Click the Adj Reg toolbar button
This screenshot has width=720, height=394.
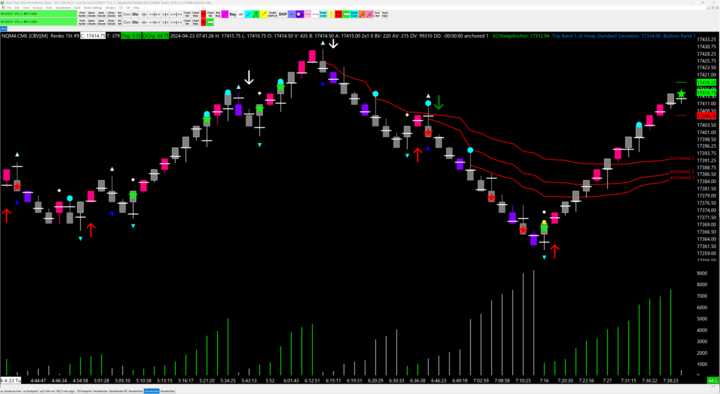pyautogui.click(x=218, y=14)
